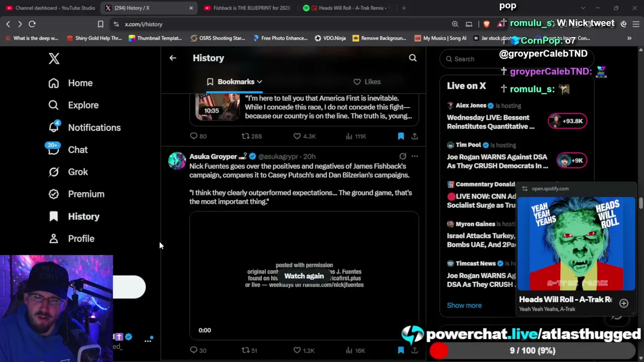Open the Timcast News live broadcast
Image resolution: width=644 pixels, height=362 pixels.
pos(481,280)
